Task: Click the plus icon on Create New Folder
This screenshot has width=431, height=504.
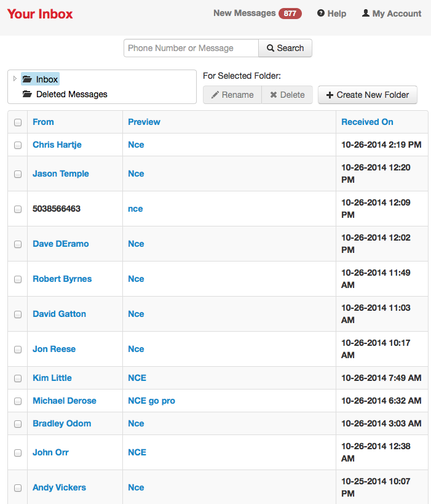Action: 330,95
